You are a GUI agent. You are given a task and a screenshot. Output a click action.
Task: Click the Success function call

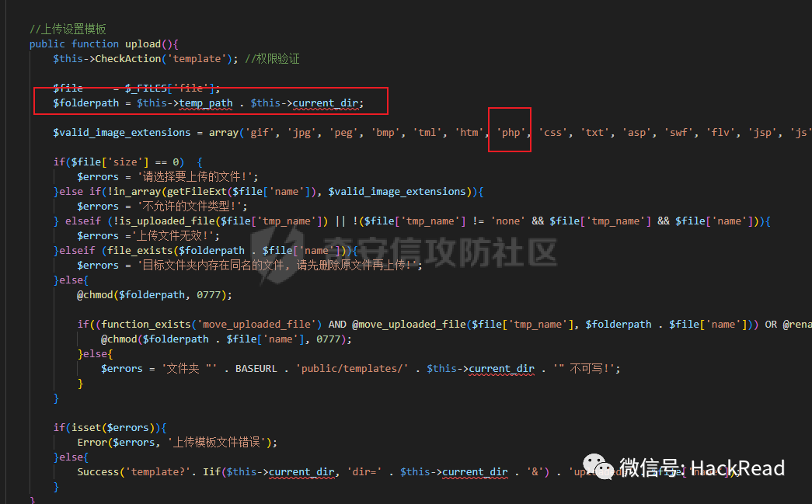[x=98, y=472]
